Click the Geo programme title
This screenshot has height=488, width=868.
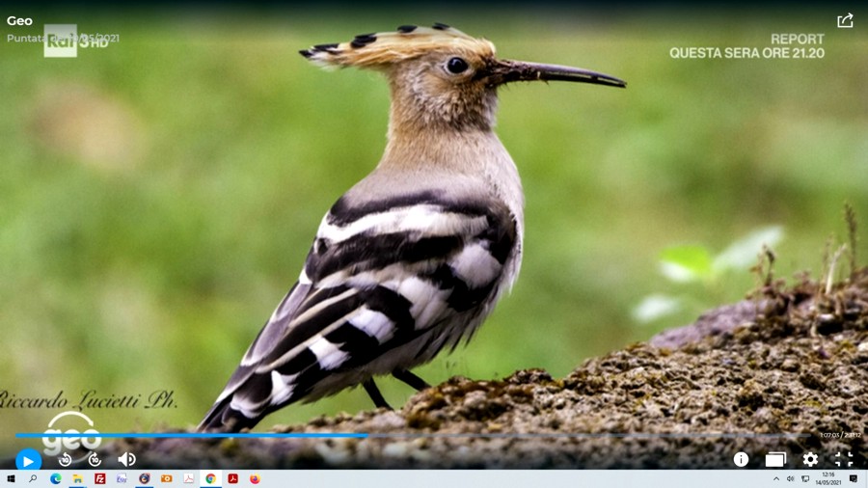19,20
